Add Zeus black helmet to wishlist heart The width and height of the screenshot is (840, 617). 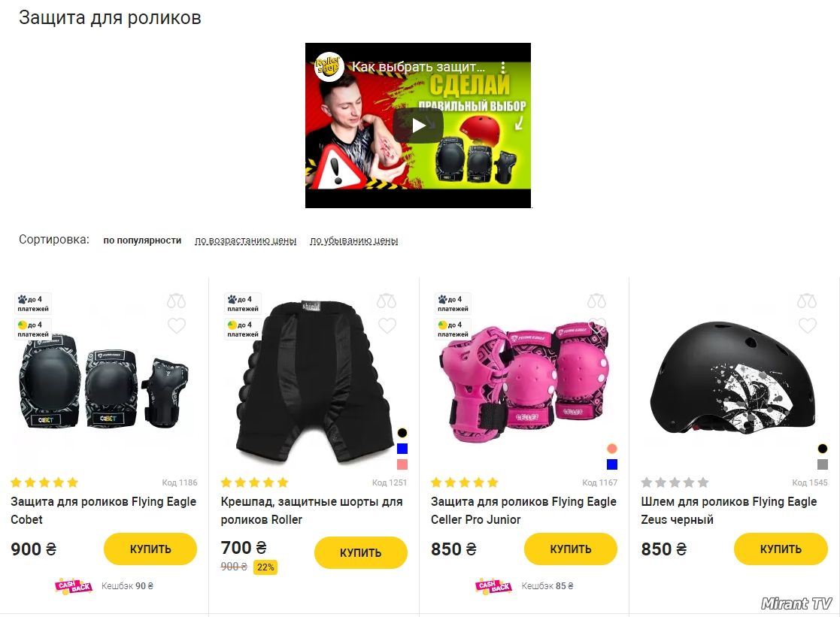tap(808, 325)
